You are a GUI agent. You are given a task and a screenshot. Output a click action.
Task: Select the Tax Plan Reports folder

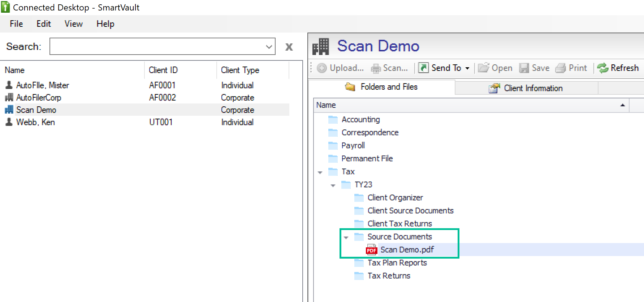coord(397,263)
